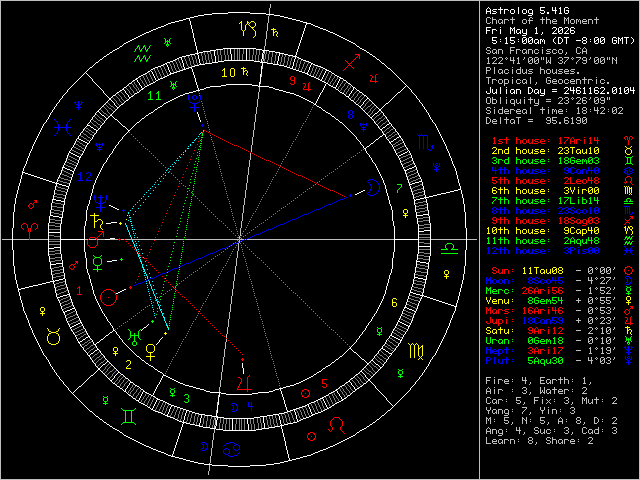Click house number 10 in the wheel
The width and height of the screenshot is (640, 480).
(x=228, y=73)
